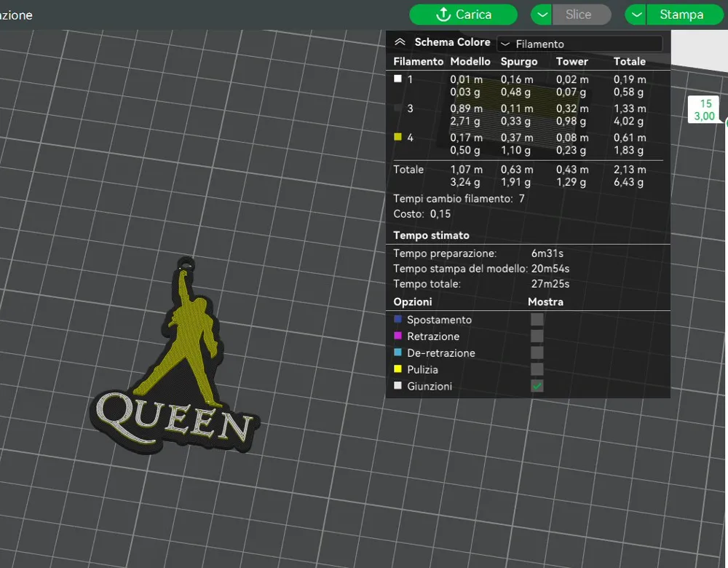Open the dropdown arrow beside Slice
The image size is (728, 568).
pos(542,15)
